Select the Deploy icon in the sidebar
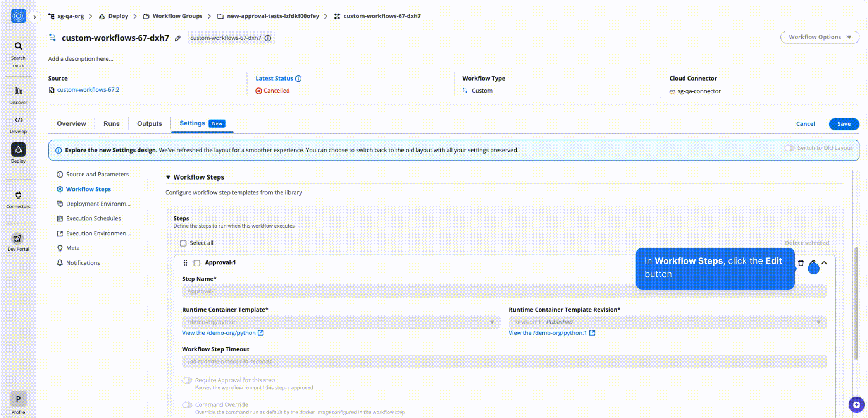Viewport: 868px width, 418px height. (x=18, y=149)
